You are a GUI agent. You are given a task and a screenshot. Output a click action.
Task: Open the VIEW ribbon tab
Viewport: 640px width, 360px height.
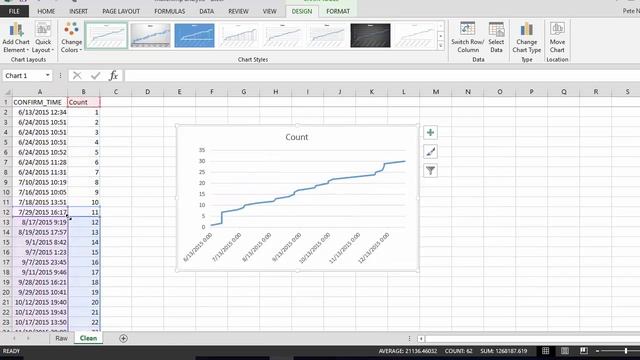tap(269, 11)
